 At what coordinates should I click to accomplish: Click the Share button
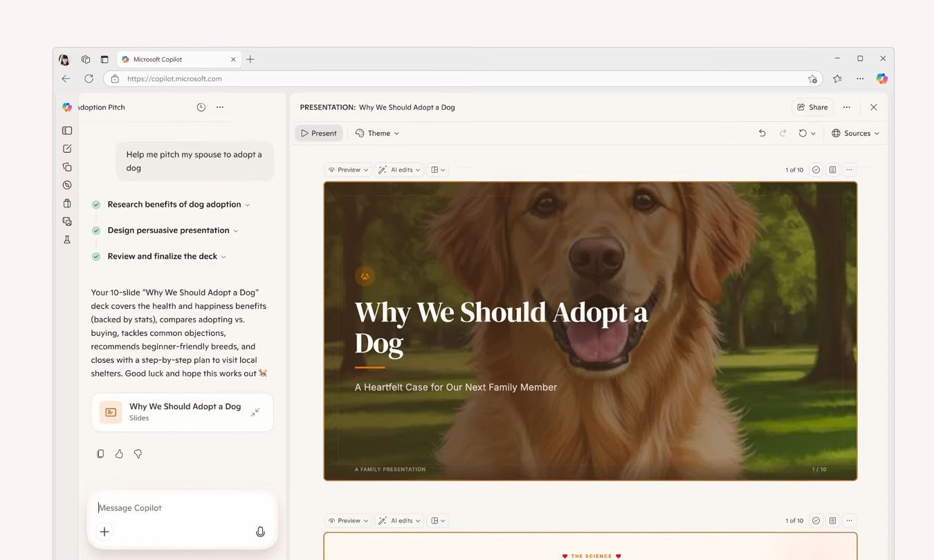pos(812,107)
